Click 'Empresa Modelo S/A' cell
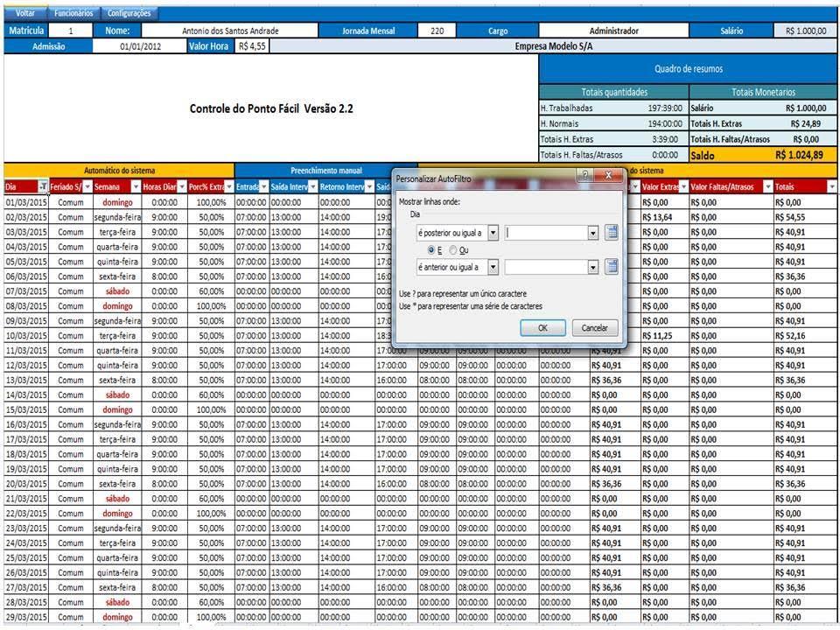This screenshot has height=630, width=840. click(553, 46)
